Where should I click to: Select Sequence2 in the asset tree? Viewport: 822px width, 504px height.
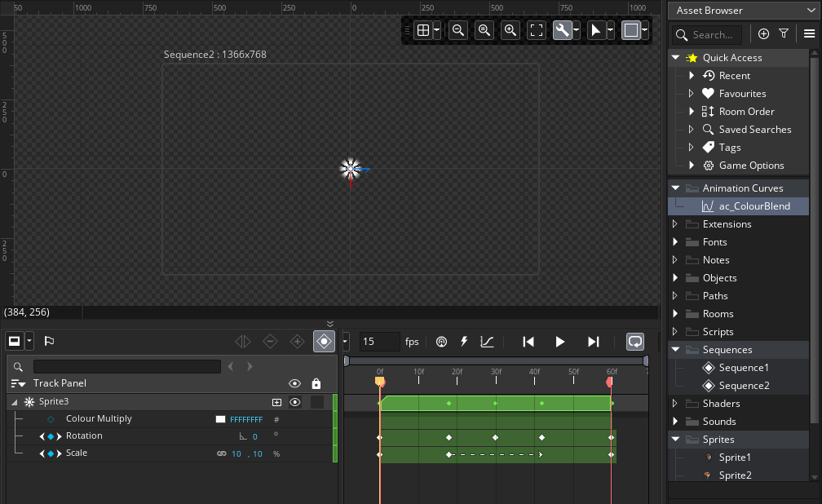744,386
